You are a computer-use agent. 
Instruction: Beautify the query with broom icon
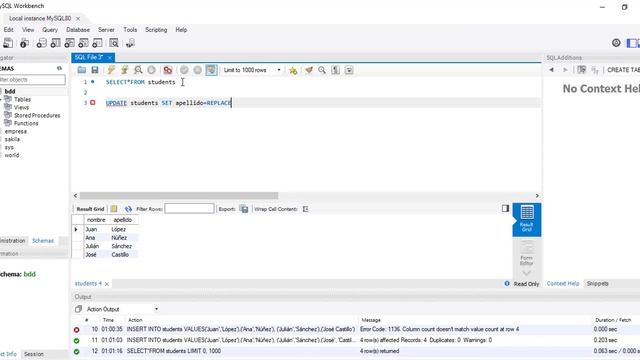pos(309,70)
